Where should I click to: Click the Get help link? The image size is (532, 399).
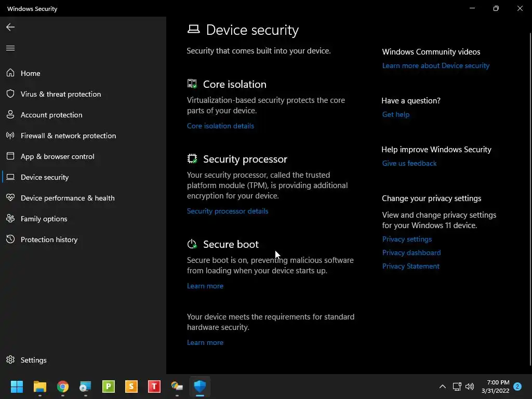[x=395, y=114]
